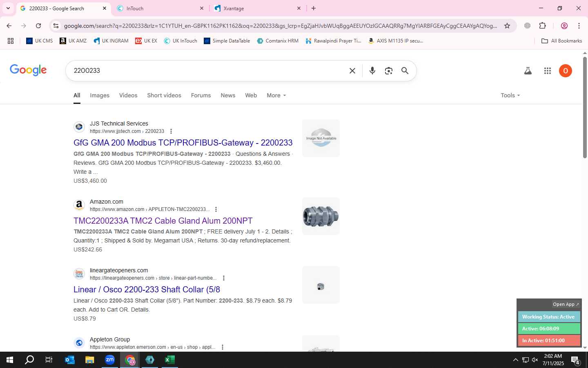Bookmark this page with the star icon
This screenshot has width=588, height=368.
[x=507, y=26]
